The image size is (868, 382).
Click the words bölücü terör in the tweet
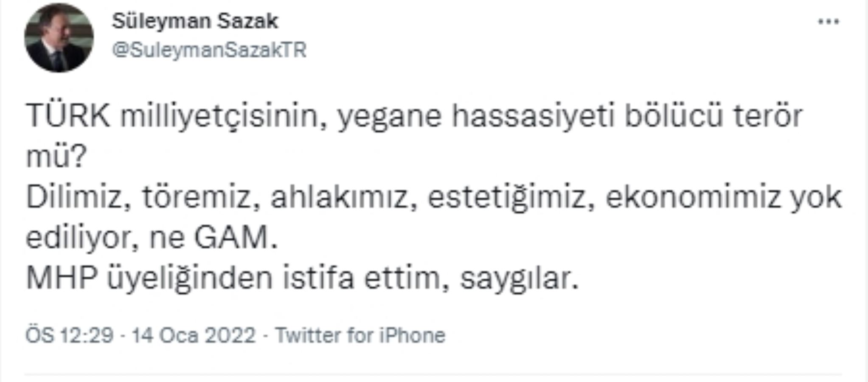(x=714, y=116)
